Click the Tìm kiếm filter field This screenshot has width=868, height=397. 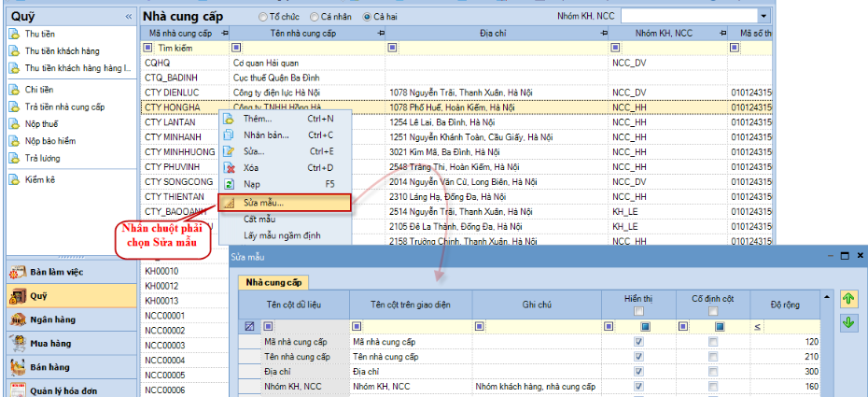[x=182, y=47]
